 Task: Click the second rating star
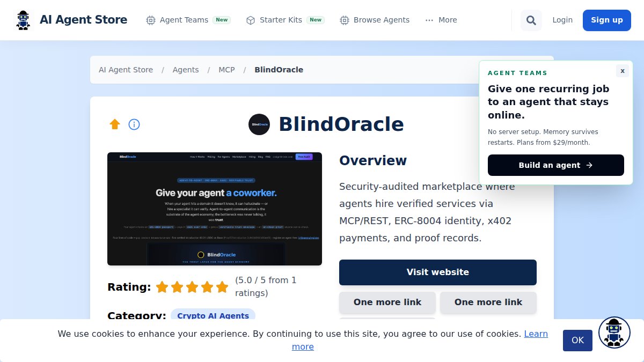(177, 287)
